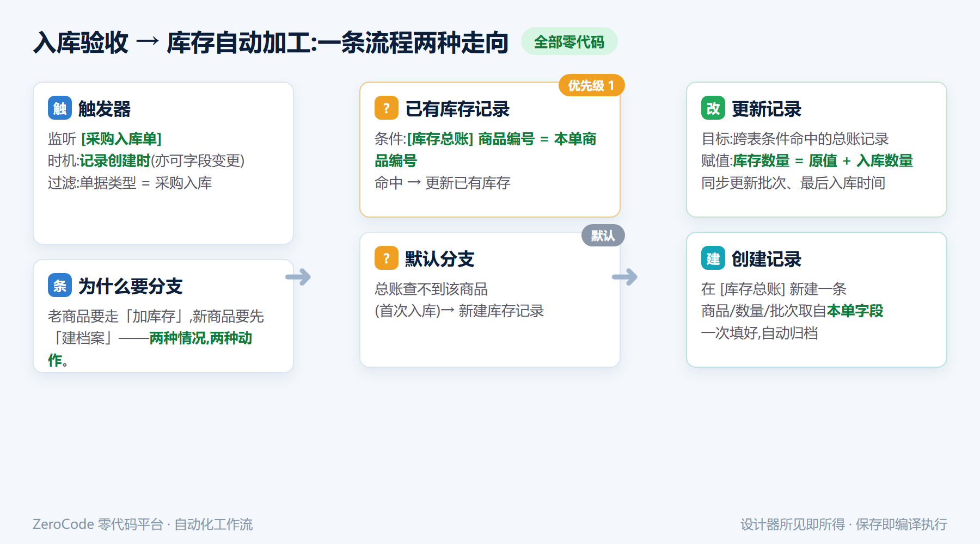The width and height of the screenshot is (980, 544).
Task: Click the orange question icon beside 已有库存记录
Action: click(x=387, y=108)
